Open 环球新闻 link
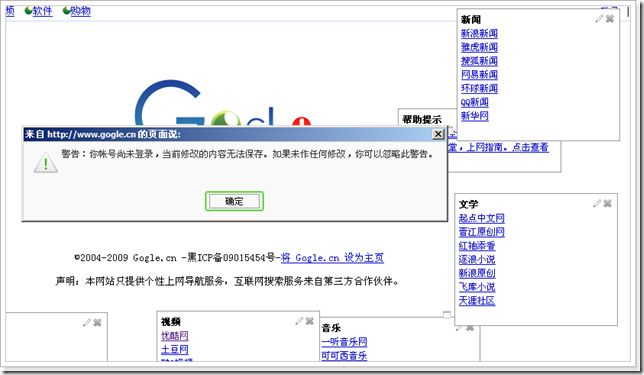The width and height of the screenshot is (644, 375). (x=479, y=88)
